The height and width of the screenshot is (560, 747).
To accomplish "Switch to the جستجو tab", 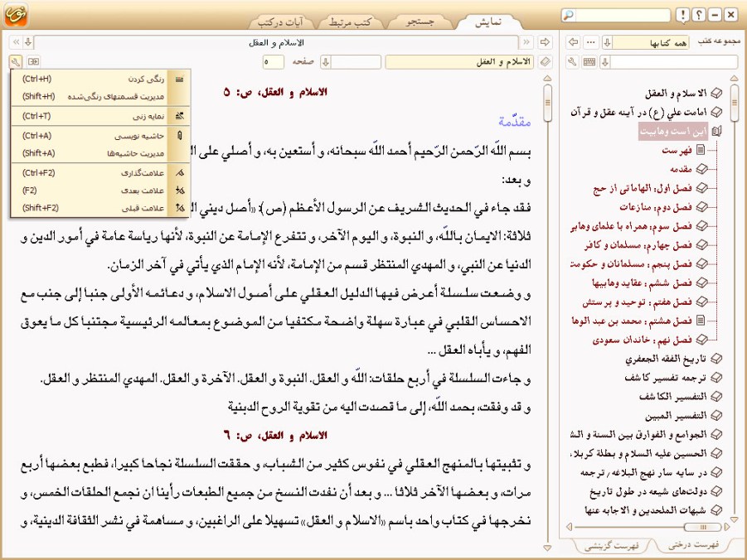I will 420,22.
